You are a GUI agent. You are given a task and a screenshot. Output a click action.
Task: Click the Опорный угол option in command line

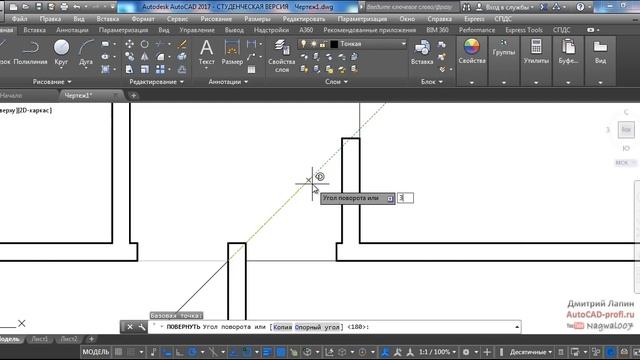coord(317,327)
